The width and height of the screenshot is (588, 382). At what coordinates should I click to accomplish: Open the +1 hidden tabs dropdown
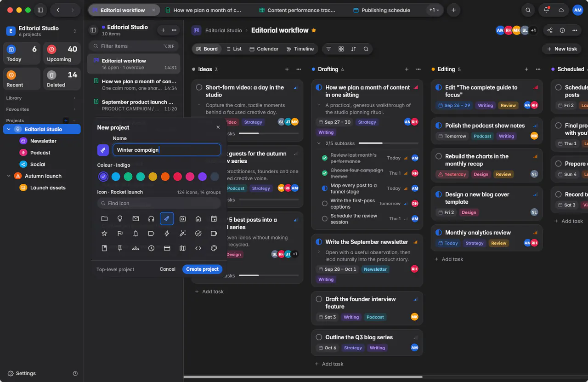(434, 10)
